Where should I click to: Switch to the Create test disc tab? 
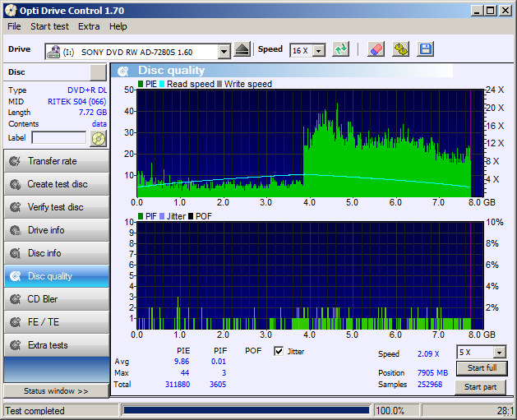click(57, 184)
